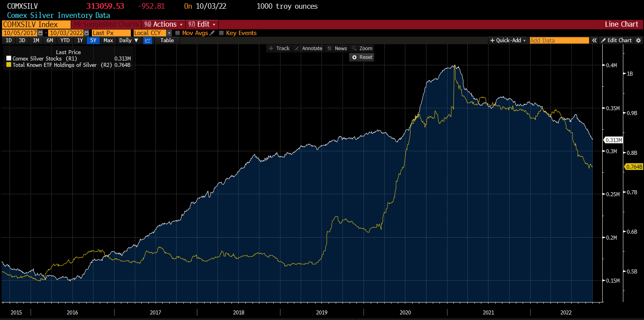
Task: Click the 313059.53 price value
Action: point(105,6)
